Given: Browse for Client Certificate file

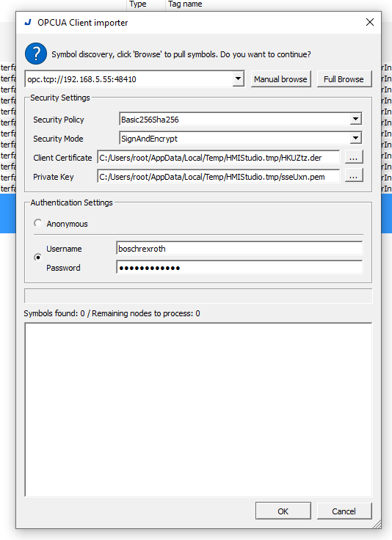Looking at the screenshot, I should (x=353, y=158).
